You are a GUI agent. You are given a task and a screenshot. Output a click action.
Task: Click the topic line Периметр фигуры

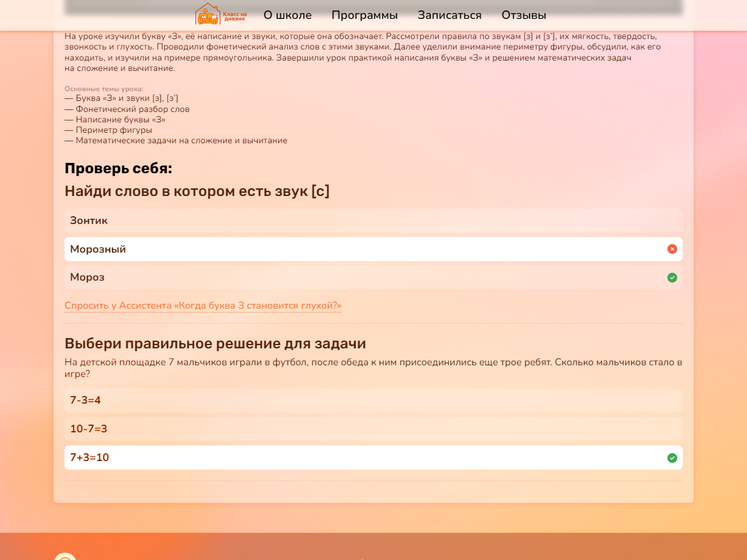coord(109,130)
